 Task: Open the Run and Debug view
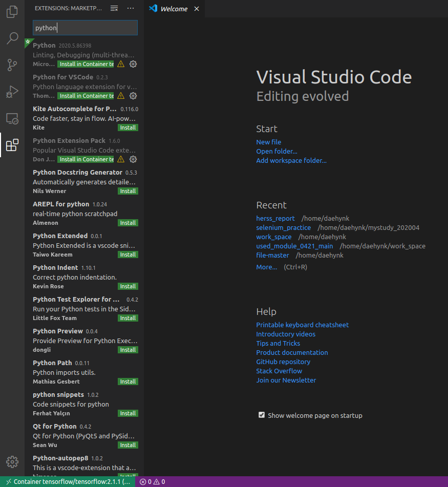(12, 92)
